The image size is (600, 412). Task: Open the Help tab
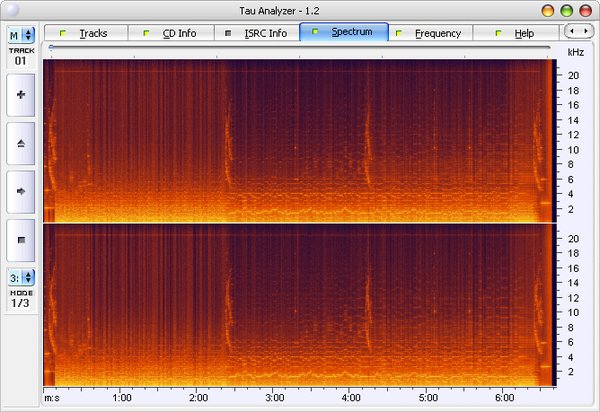tap(516, 33)
